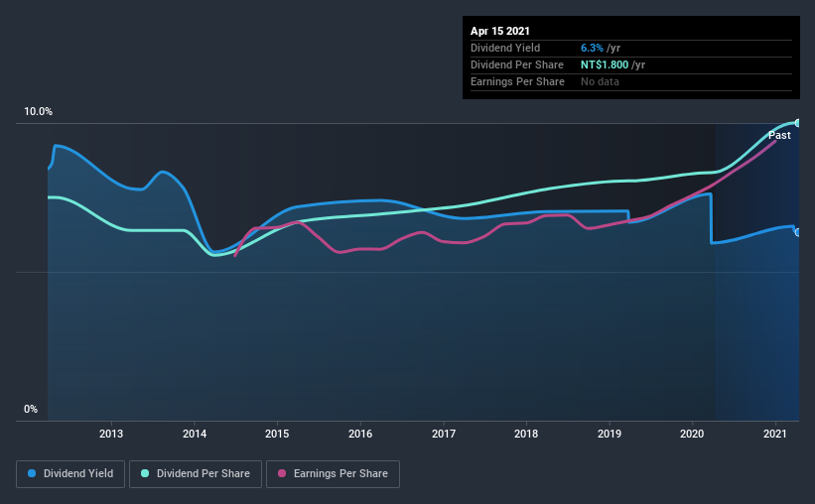Click the tooltip 'Dividend Per Share' row label
The width and height of the screenshot is (815, 504).
pos(516,64)
